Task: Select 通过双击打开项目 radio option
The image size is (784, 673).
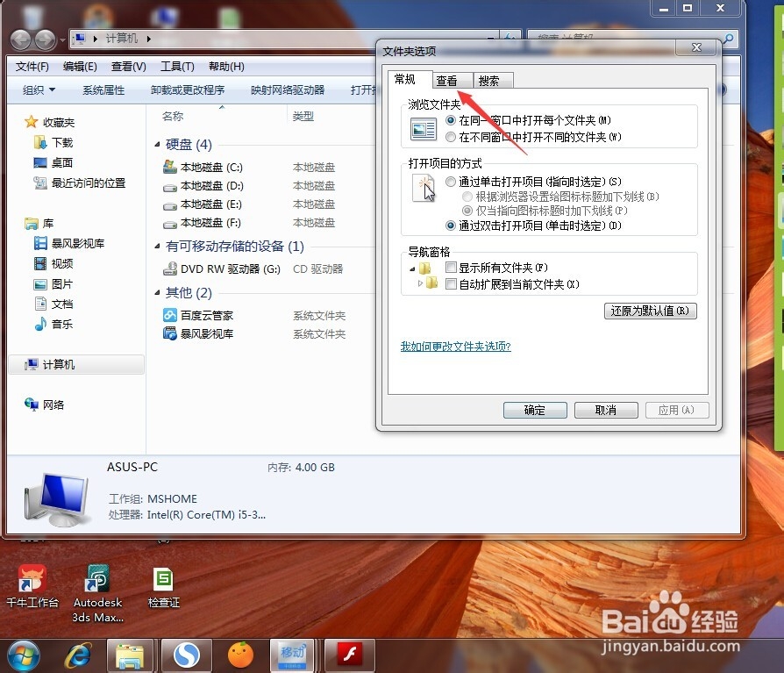Action: click(x=451, y=226)
